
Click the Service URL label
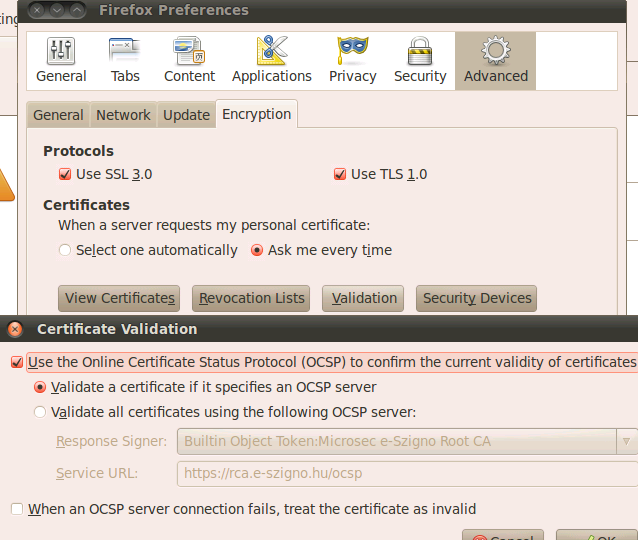coord(97,473)
